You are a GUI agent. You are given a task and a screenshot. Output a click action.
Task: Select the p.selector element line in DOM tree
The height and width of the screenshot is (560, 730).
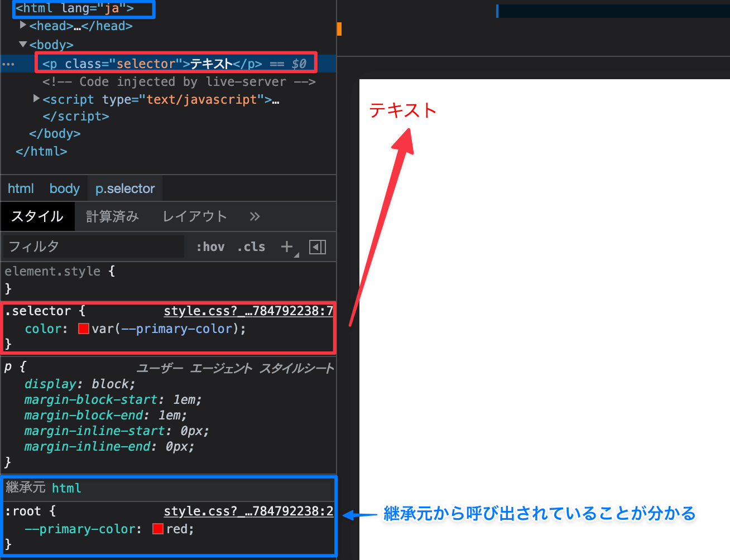click(174, 64)
